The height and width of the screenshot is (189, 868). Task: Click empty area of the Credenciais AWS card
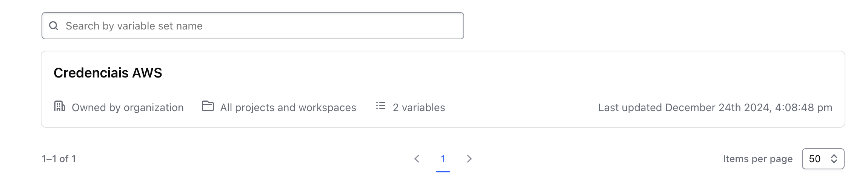[491, 76]
